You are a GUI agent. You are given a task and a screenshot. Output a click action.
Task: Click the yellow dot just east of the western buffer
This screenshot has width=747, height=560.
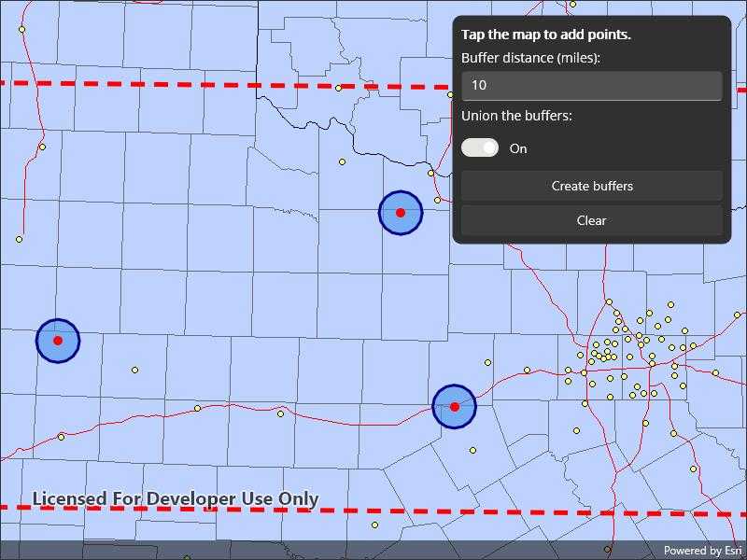pyautogui.click(x=134, y=371)
